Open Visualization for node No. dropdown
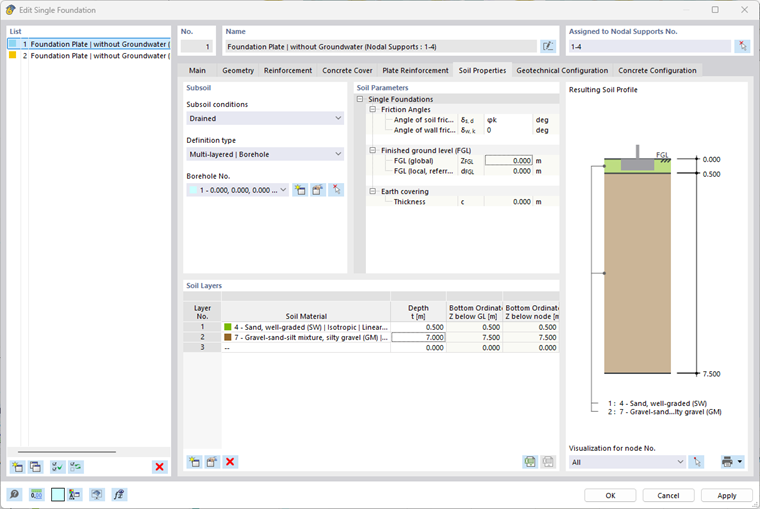760x509 pixels. (x=627, y=462)
